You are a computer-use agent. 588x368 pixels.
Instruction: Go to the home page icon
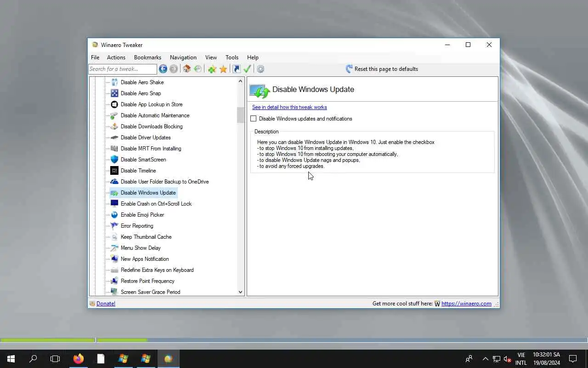click(187, 69)
